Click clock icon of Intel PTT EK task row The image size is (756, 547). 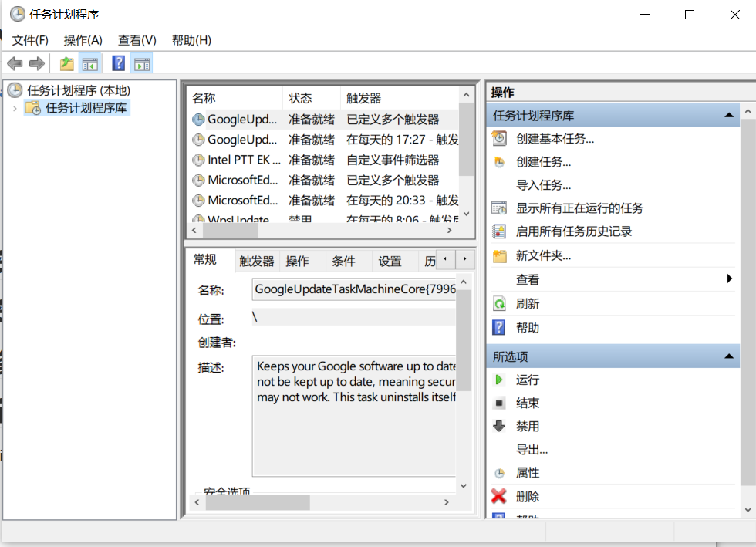[198, 160]
